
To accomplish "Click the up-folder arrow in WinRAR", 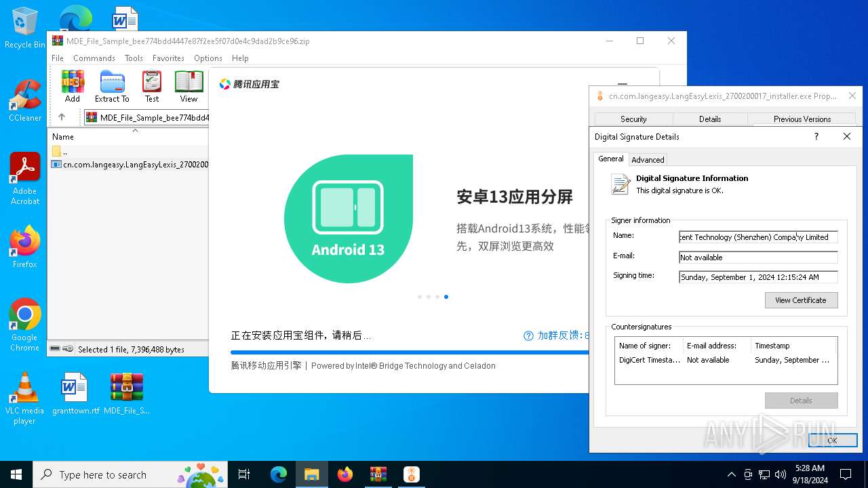I will click(x=62, y=117).
